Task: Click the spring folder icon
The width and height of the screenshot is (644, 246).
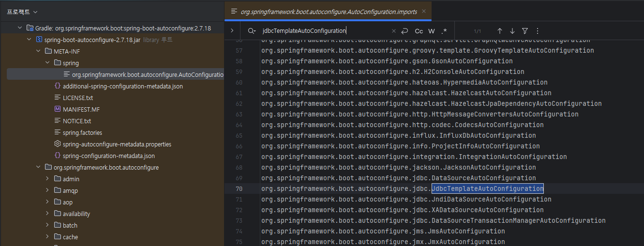Action: click(x=57, y=63)
